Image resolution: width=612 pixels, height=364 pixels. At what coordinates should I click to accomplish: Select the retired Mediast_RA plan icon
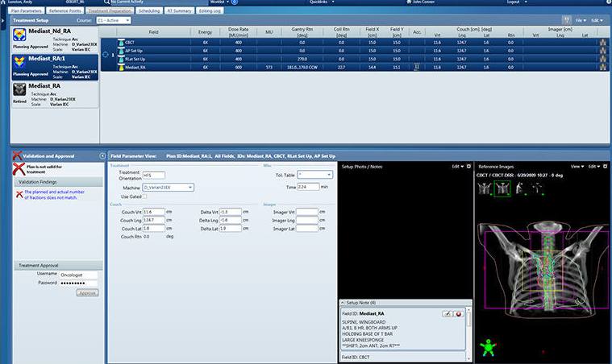19,89
